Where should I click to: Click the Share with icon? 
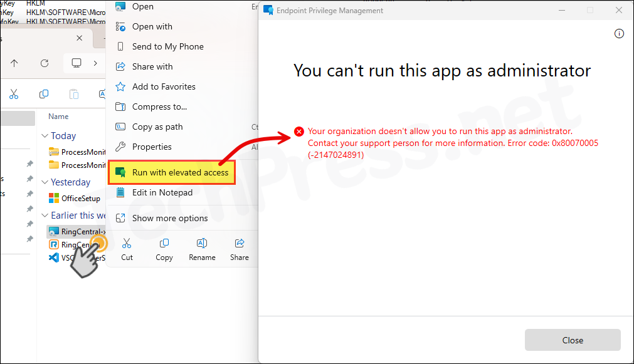[x=120, y=66]
